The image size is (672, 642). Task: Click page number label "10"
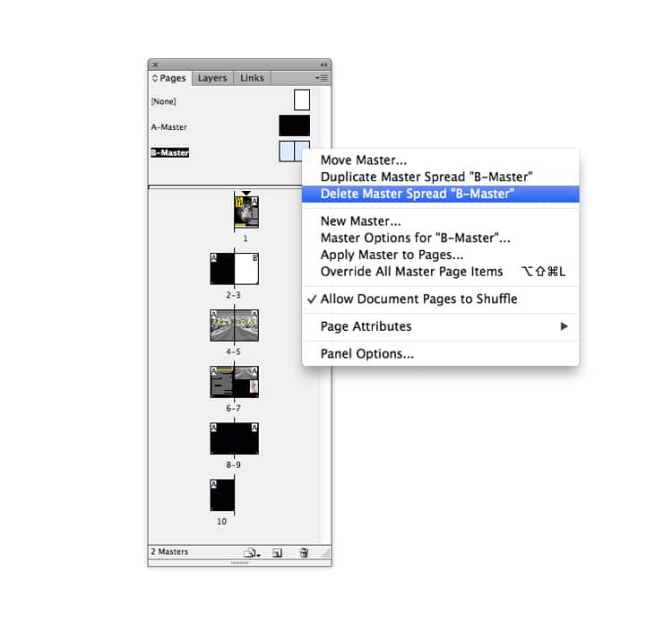221,522
